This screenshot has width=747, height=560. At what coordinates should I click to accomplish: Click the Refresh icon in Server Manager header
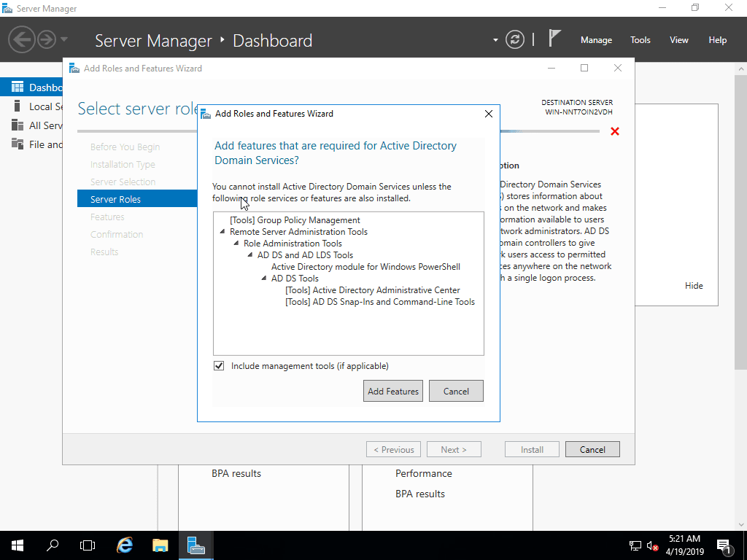515,39
